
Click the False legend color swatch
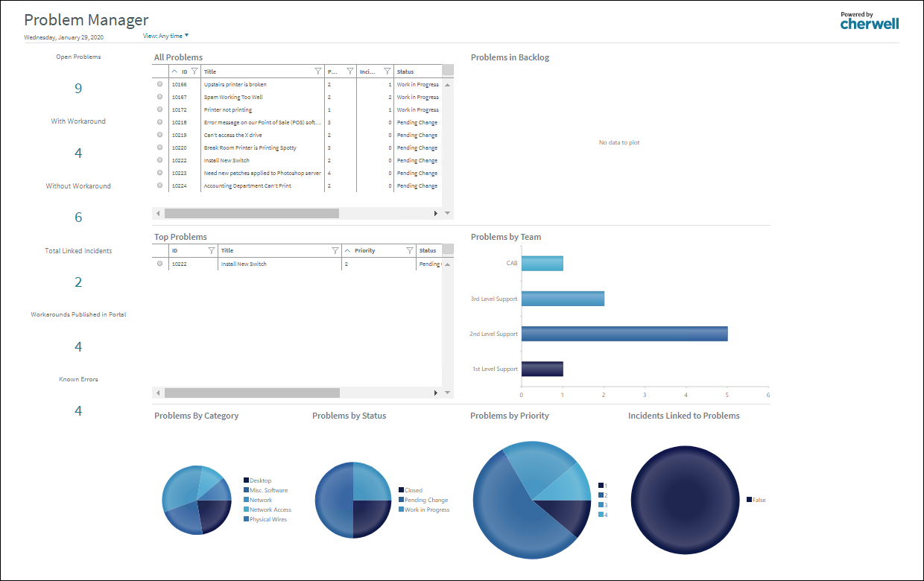749,500
